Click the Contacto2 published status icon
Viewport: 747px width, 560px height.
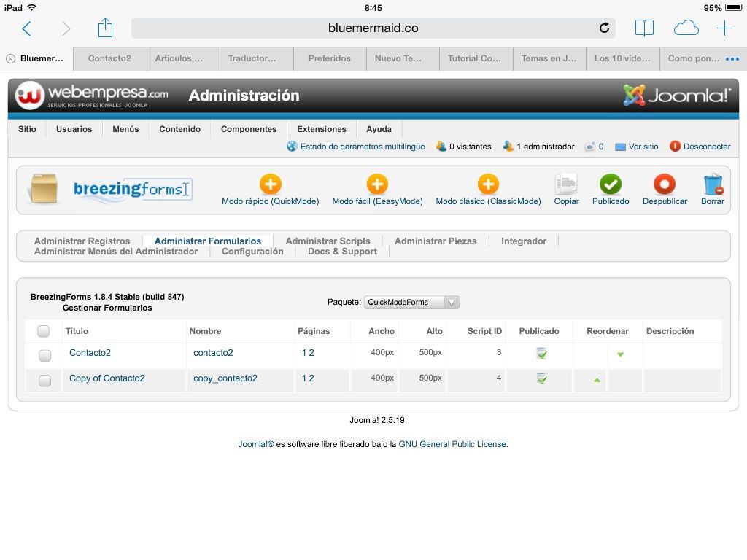[x=542, y=354]
